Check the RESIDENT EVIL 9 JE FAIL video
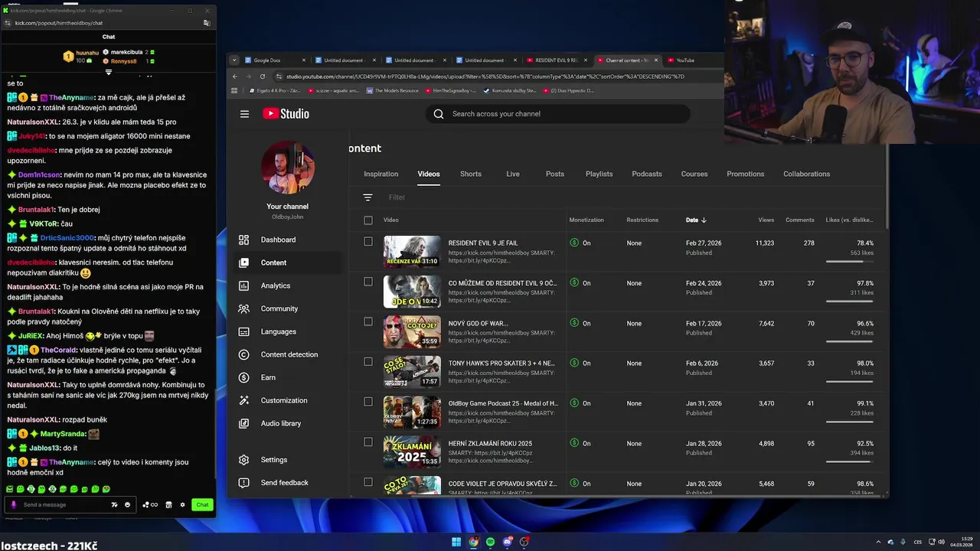 [368, 241]
